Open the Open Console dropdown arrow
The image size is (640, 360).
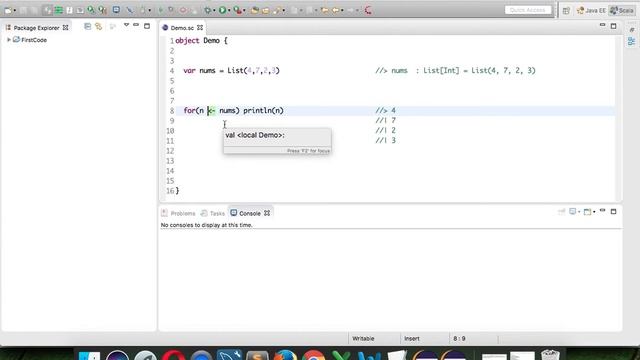[x=594, y=212]
